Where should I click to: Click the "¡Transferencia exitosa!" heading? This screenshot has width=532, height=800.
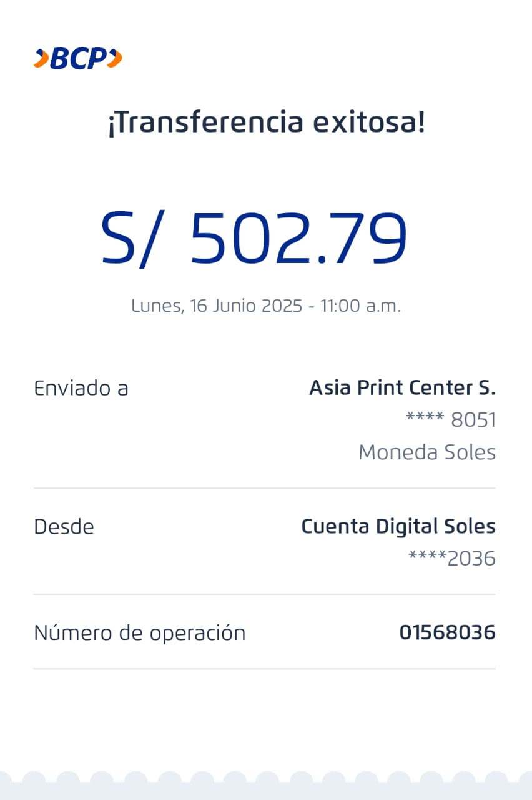(266, 122)
